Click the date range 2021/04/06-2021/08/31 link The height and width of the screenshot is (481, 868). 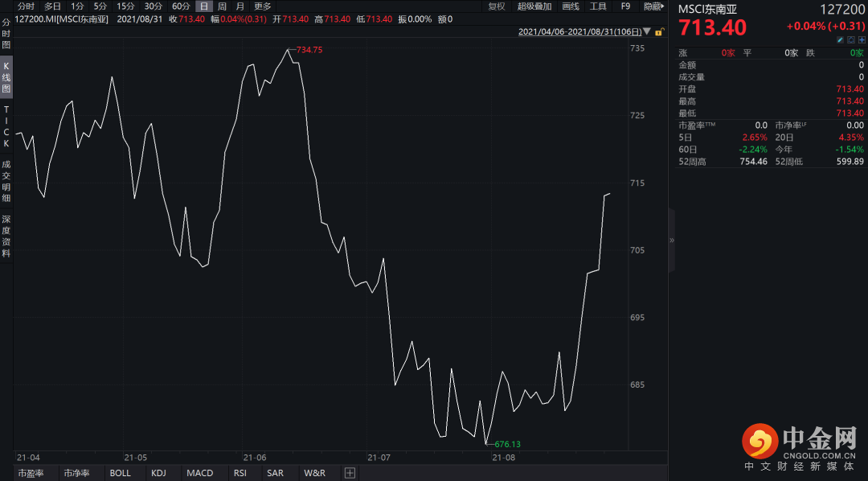point(579,32)
